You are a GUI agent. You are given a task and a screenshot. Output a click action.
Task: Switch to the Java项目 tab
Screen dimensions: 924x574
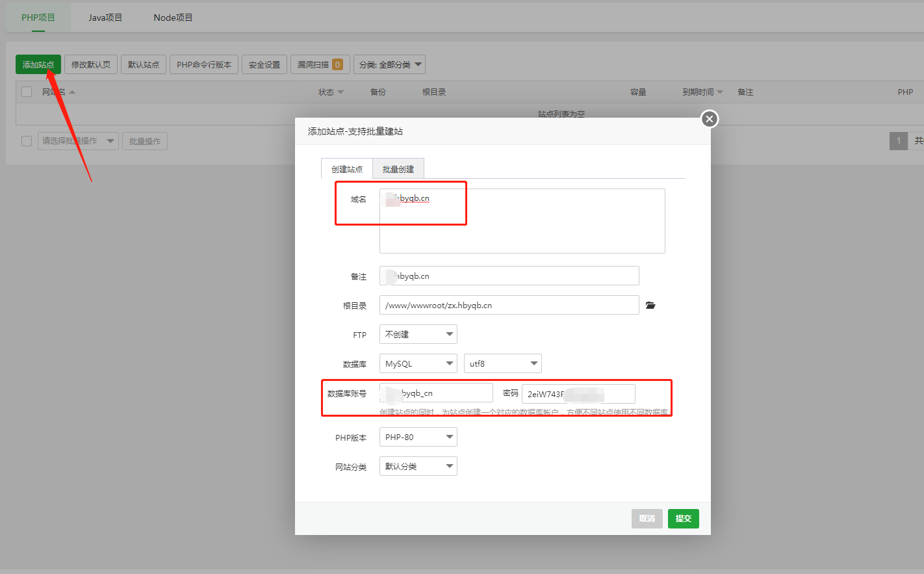click(x=105, y=18)
